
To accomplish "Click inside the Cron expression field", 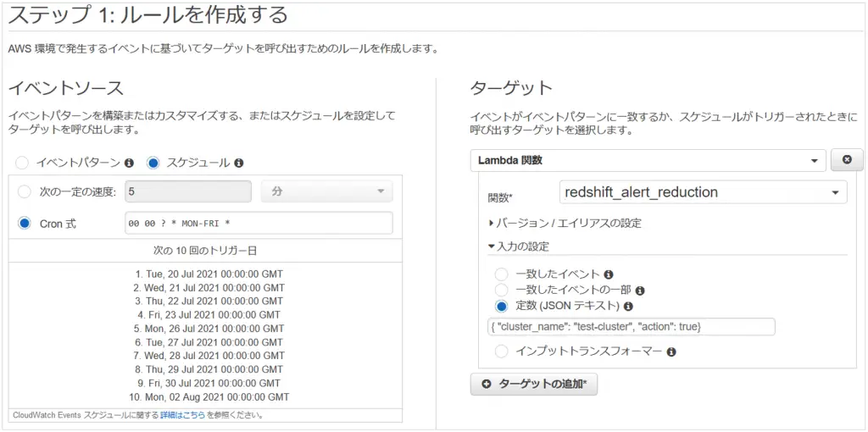I will coord(259,224).
